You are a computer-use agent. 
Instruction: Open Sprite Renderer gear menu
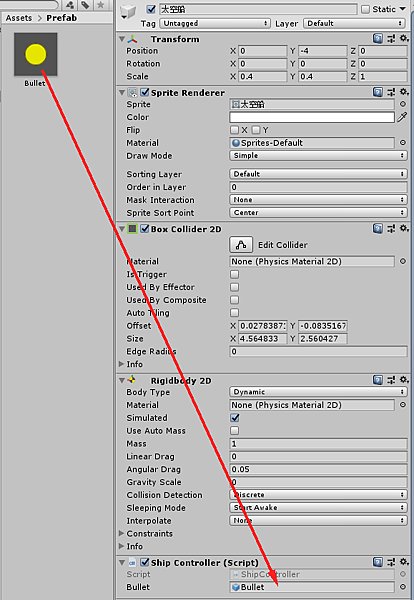click(x=404, y=92)
